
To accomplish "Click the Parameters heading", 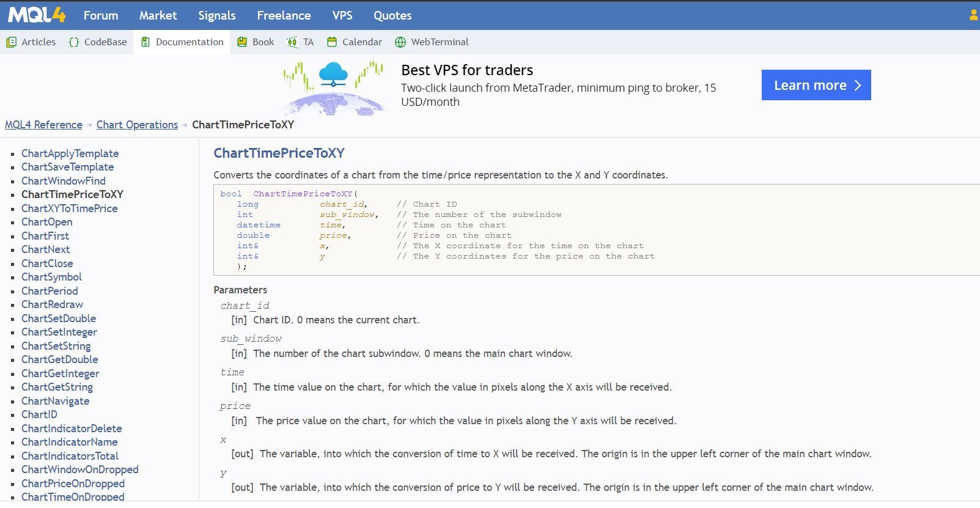I will click(x=240, y=290).
